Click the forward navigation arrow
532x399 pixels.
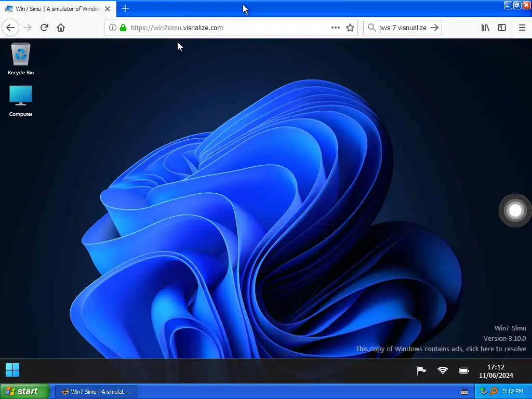(28, 28)
